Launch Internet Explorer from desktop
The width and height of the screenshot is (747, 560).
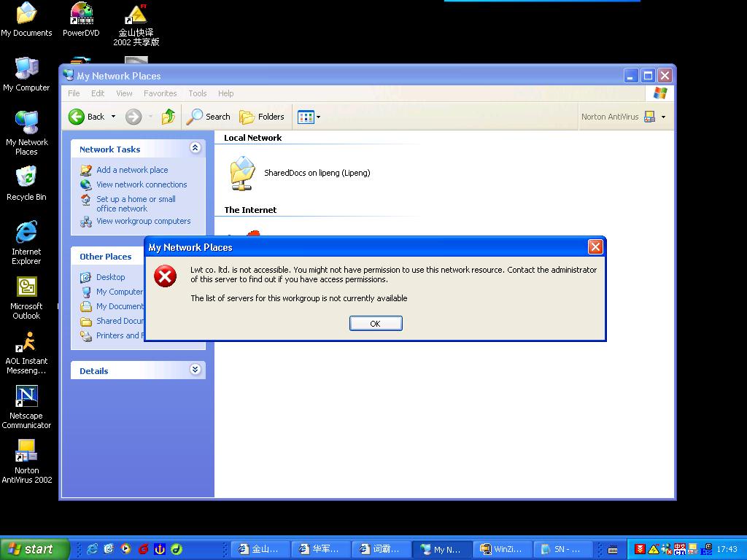pos(26,243)
